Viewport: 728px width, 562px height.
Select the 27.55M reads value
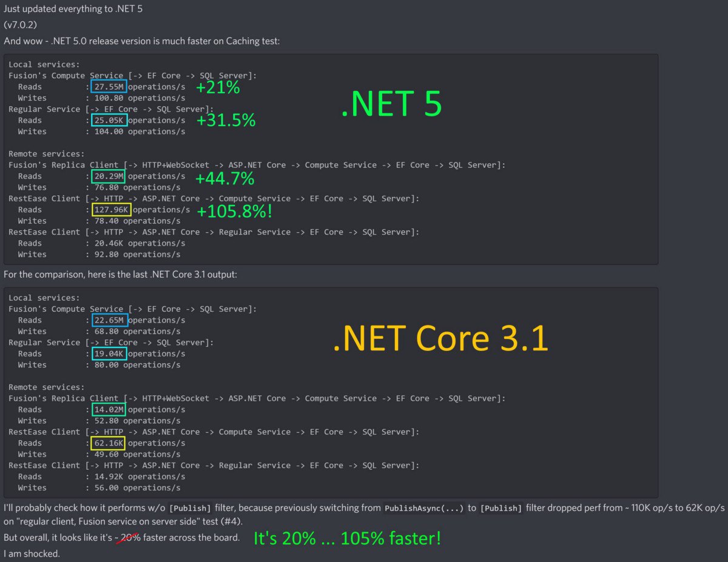pos(109,87)
